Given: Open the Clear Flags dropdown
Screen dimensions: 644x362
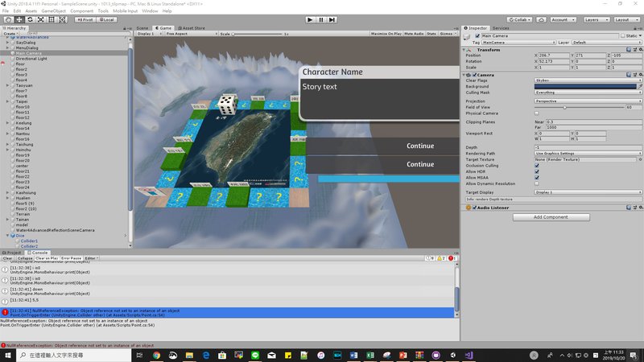Looking at the screenshot, I should point(588,80).
